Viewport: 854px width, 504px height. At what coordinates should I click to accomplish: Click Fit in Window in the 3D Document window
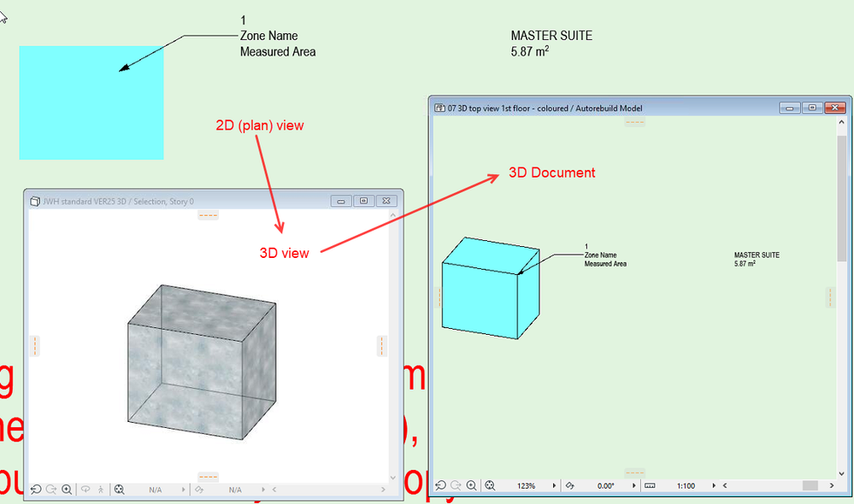490,485
